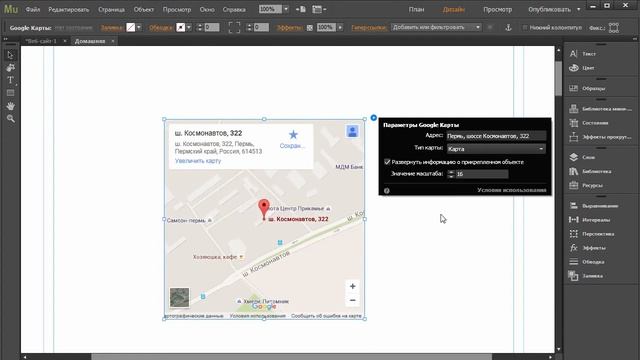Screen dimensions: 640x360
Task: Open the Опубликовать dropdown arrow
Action: (578, 9)
